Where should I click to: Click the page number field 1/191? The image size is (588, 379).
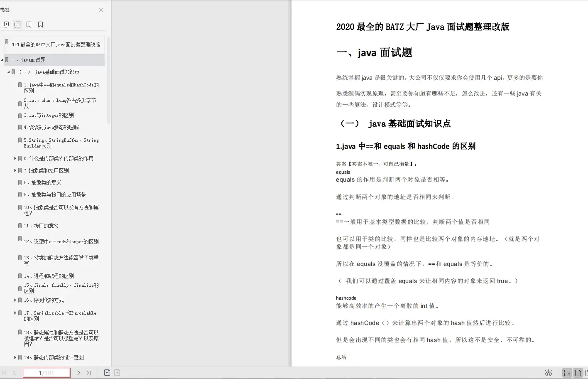point(47,373)
